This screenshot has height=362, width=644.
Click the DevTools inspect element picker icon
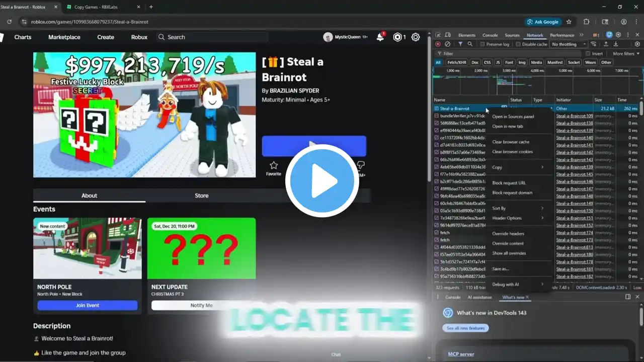[438, 35]
